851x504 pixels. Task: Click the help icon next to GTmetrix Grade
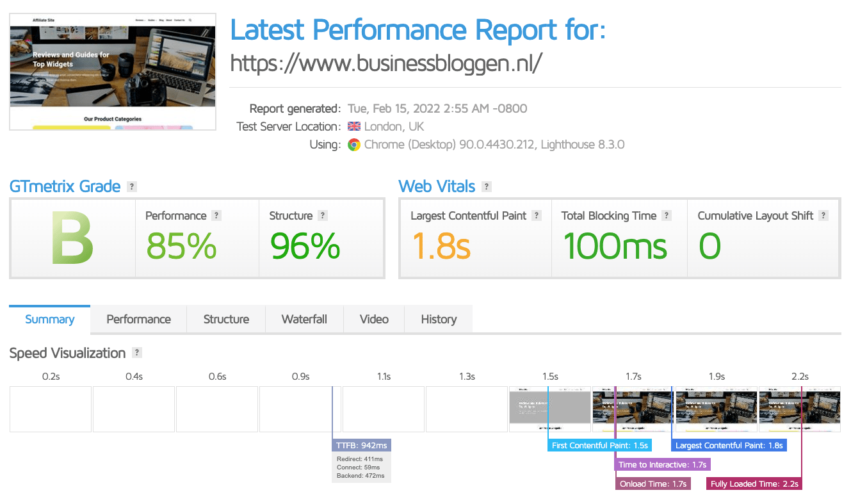pyautogui.click(x=132, y=187)
